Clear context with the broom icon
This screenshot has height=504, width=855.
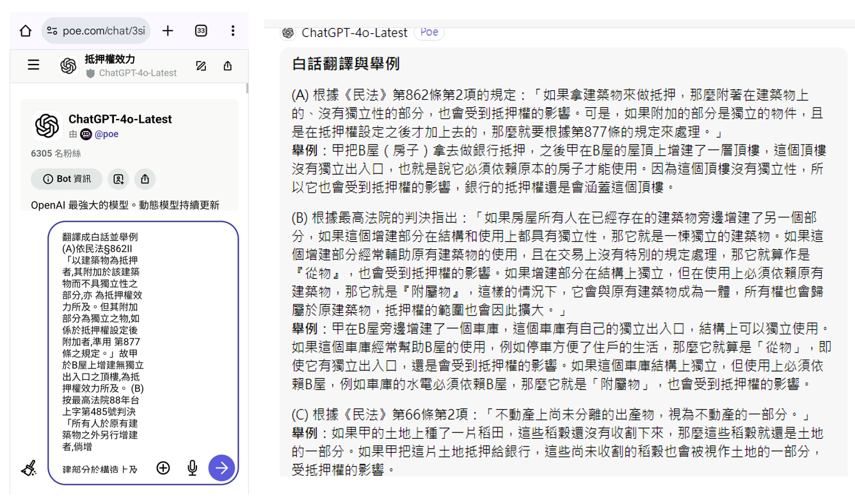[29, 468]
